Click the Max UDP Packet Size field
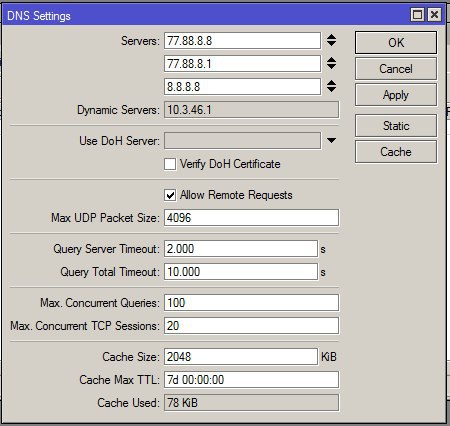 251,218
